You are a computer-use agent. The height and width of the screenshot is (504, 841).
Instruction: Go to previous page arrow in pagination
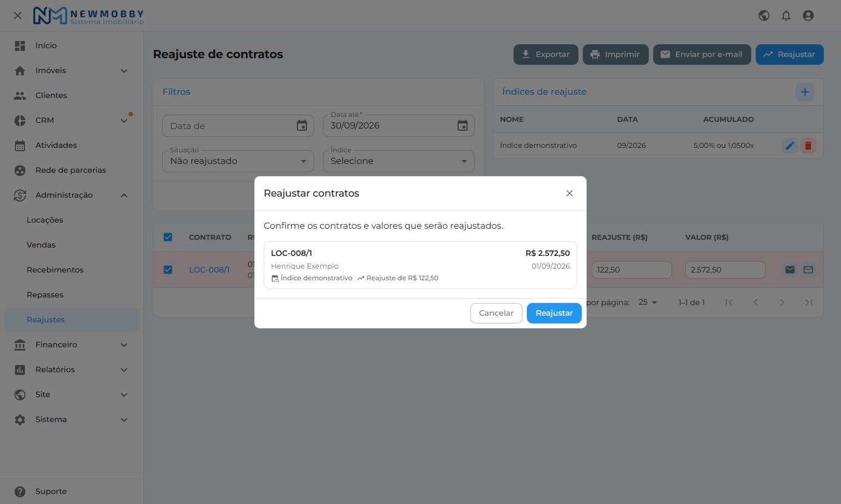(756, 302)
